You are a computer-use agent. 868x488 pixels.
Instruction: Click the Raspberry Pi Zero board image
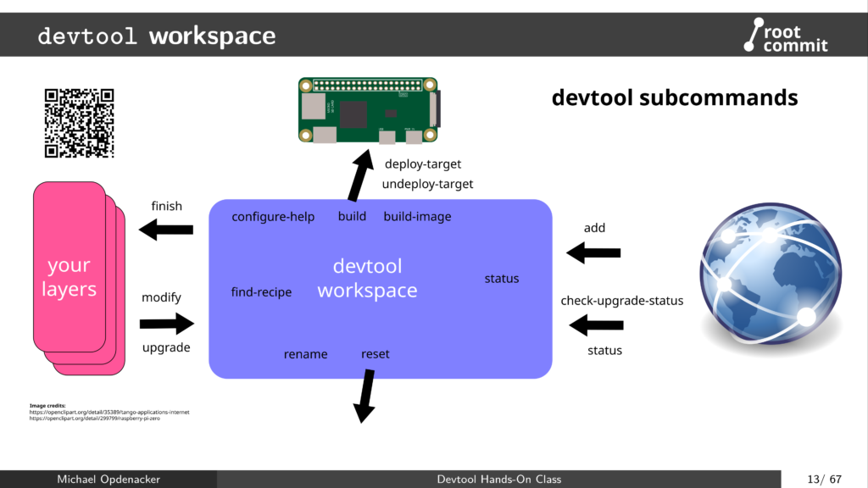(366, 110)
